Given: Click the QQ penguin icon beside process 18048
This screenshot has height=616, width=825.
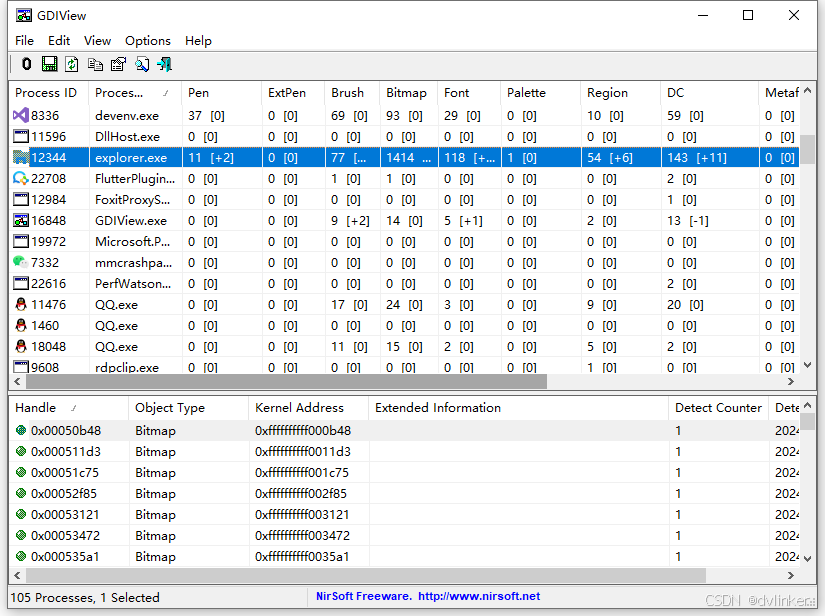Looking at the screenshot, I should click(21, 346).
